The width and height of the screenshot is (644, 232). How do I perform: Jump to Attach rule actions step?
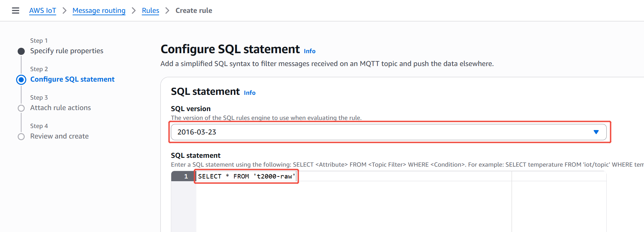[x=60, y=108]
